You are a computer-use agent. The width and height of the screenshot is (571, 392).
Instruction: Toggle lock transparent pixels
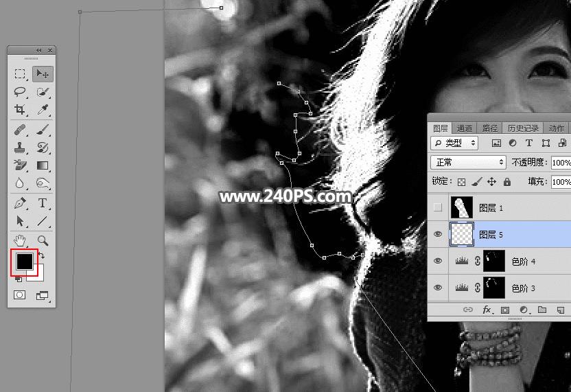461,182
